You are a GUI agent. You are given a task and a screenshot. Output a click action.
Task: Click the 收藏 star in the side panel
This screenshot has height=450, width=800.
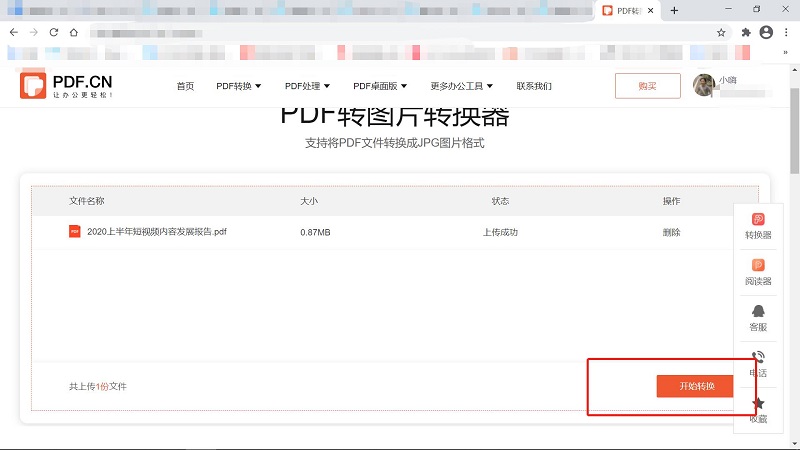click(x=758, y=404)
